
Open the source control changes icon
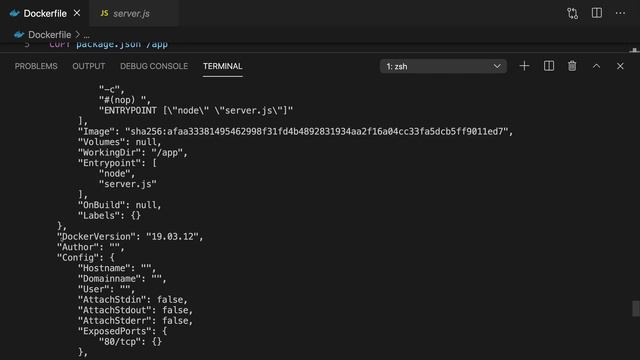[572, 13]
